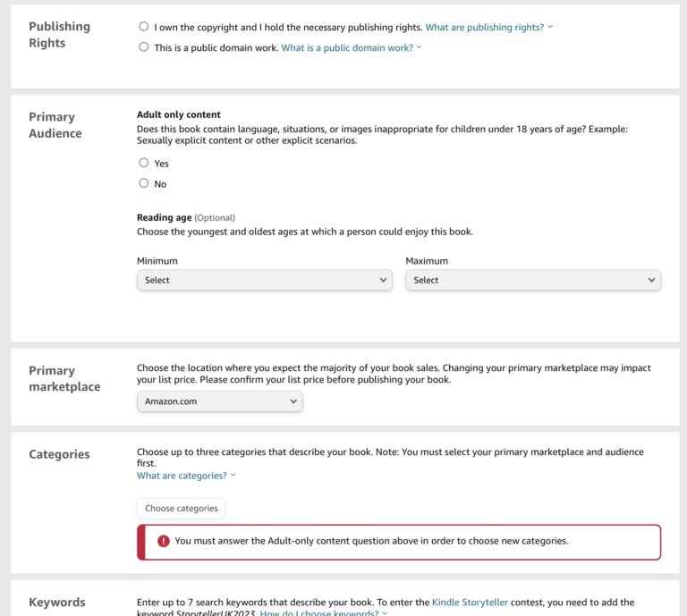This screenshot has width=687, height=616.
Task: Expand chevron beside 'What are publishing rights?'
Action: [x=550, y=27]
